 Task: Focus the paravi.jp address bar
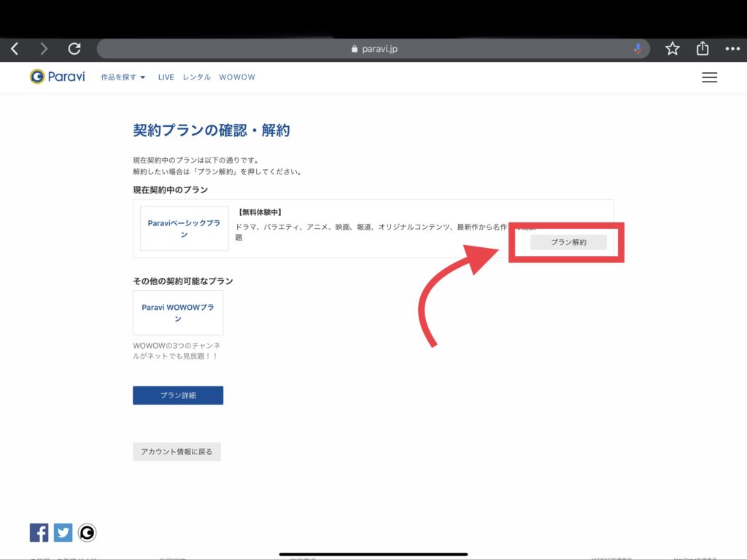[373, 49]
